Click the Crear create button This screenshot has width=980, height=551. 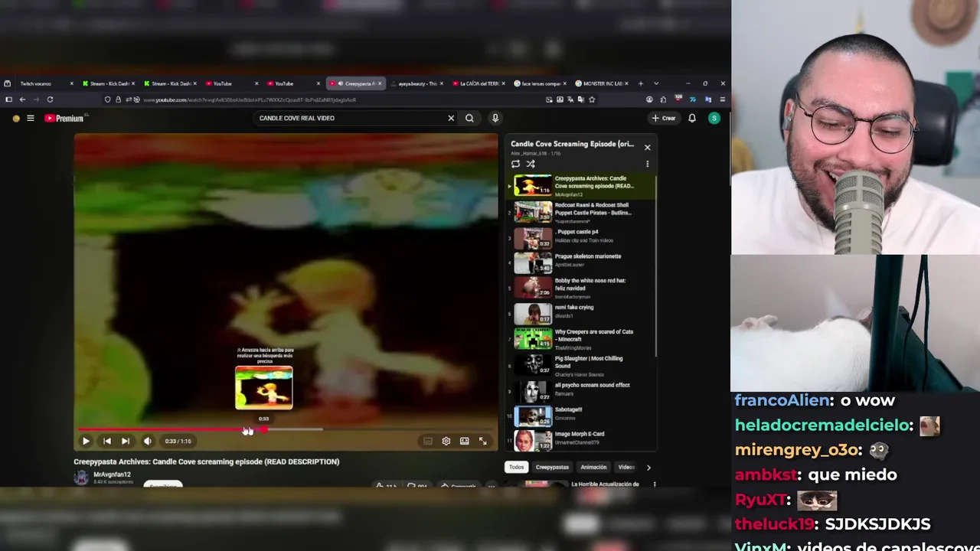click(x=664, y=118)
